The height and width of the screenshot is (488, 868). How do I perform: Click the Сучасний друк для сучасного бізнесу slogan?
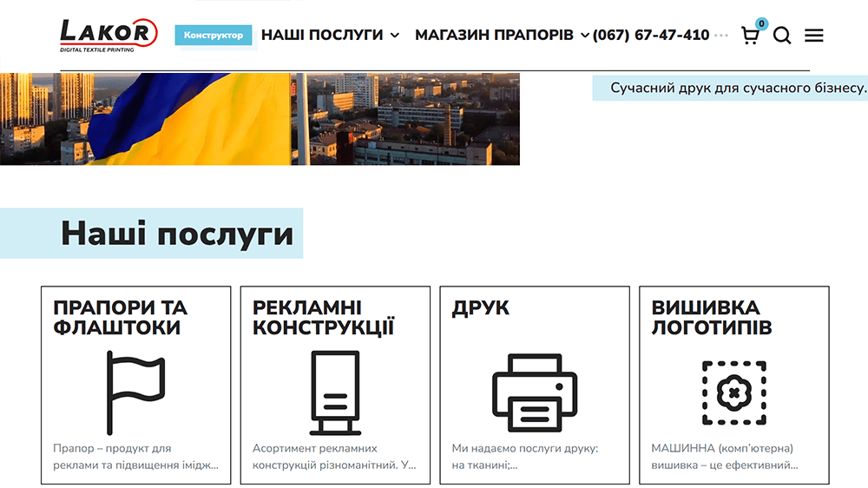(738, 88)
